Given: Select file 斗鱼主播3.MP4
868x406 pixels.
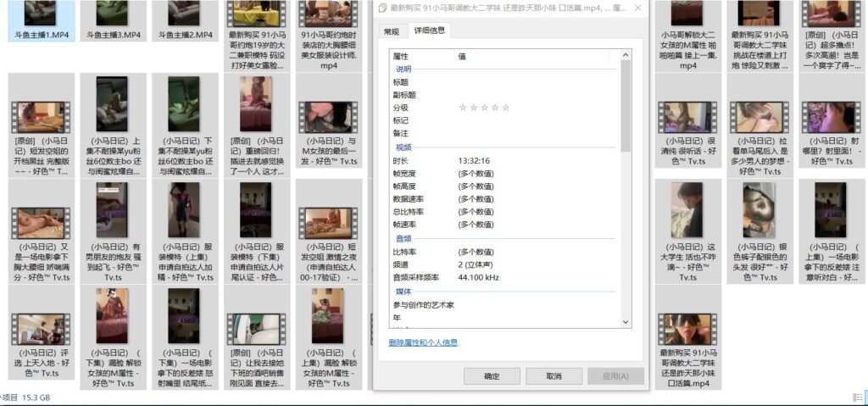Looking at the screenshot, I should pos(114,21).
